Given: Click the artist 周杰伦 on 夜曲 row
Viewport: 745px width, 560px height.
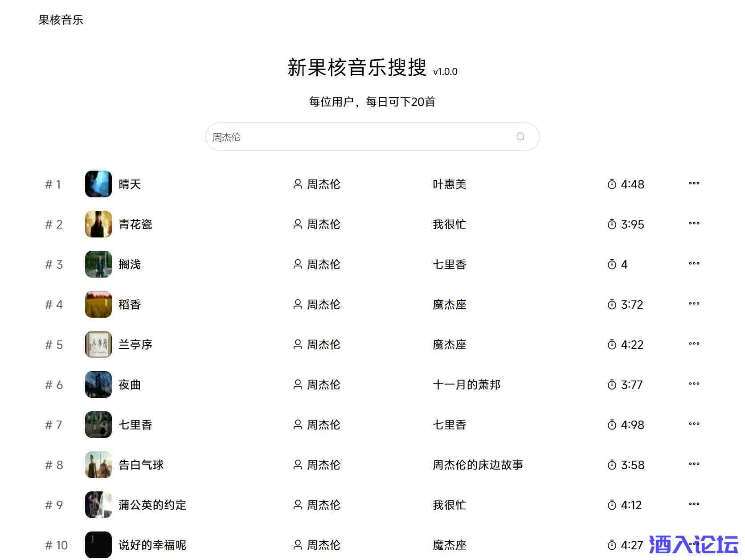Looking at the screenshot, I should point(323,384).
